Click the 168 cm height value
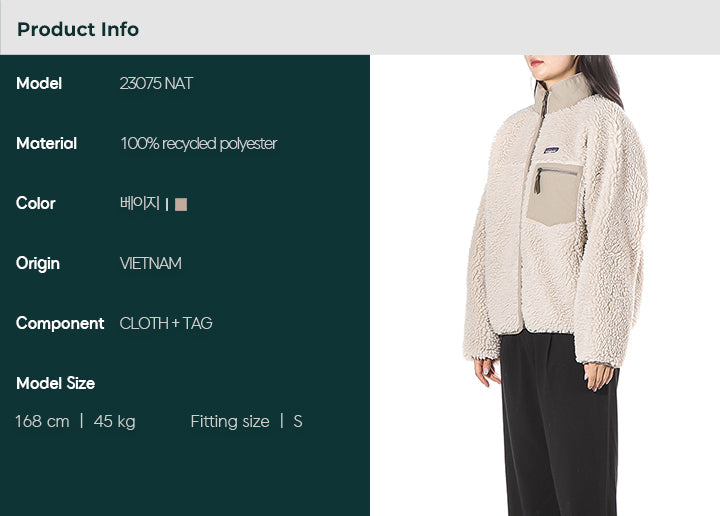Image resolution: width=720 pixels, height=516 pixels. point(42,421)
